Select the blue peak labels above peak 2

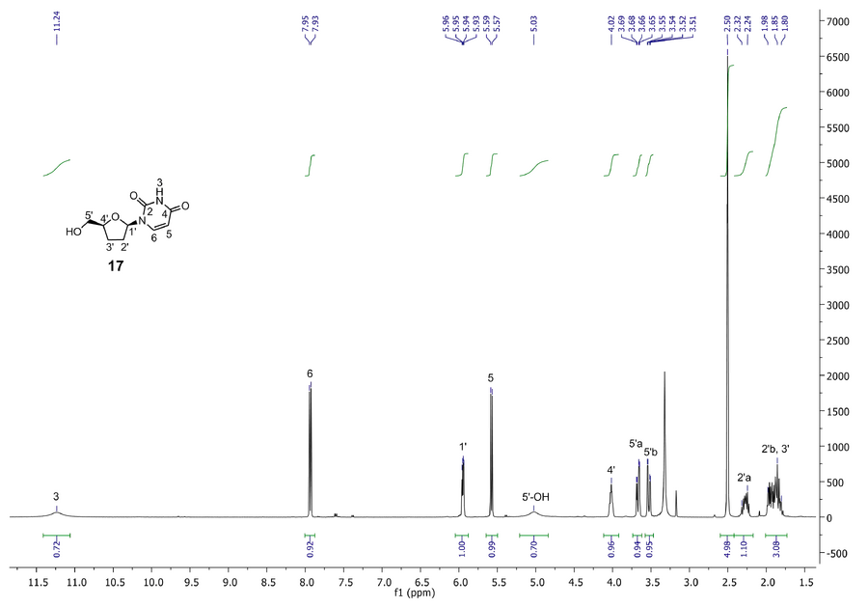[x=310, y=29]
